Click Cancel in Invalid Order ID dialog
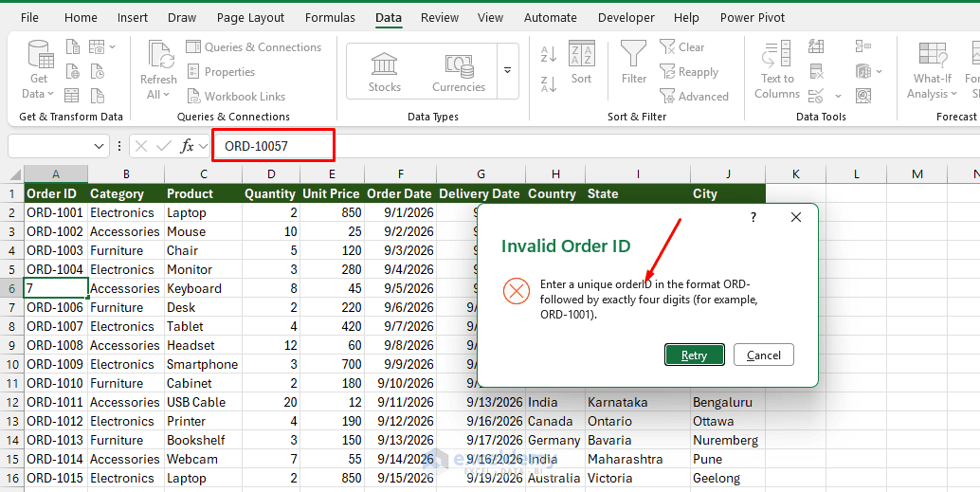Image resolution: width=980 pixels, height=492 pixels. click(x=764, y=355)
